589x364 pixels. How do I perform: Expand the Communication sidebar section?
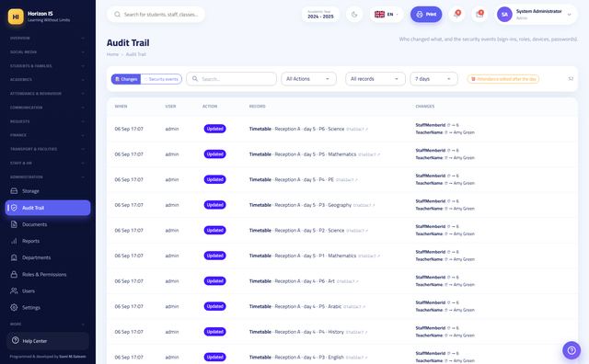(x=47, y=108)
